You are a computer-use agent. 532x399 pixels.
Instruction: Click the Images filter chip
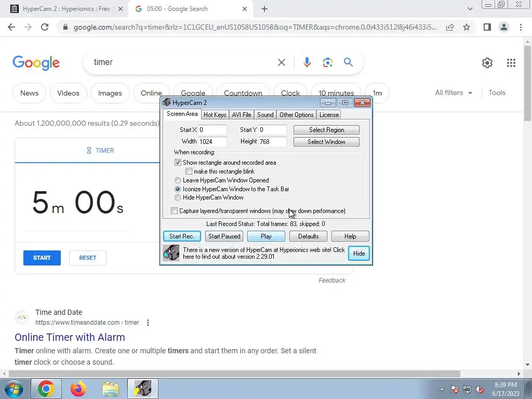(x=110, y=93)
